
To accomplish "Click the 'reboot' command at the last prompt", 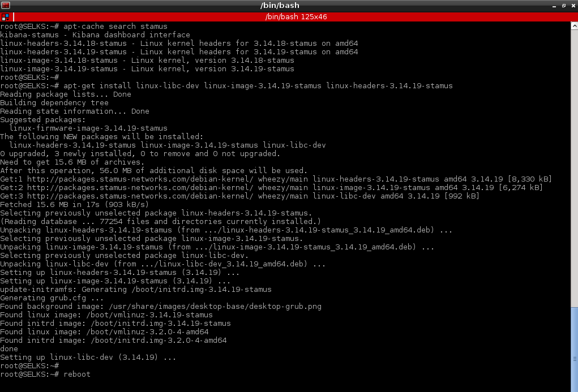I will [77, 374].
